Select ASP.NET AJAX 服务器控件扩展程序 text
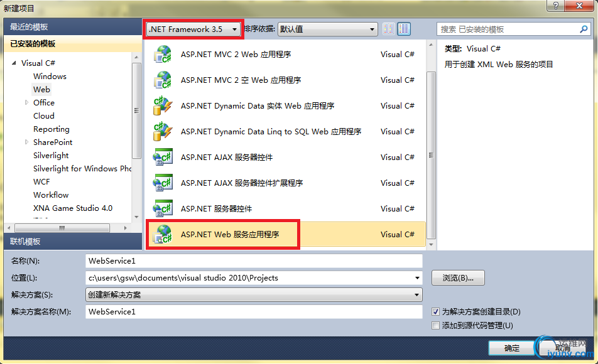This screenshot has width=598, height=364. (x=242, y=183)
